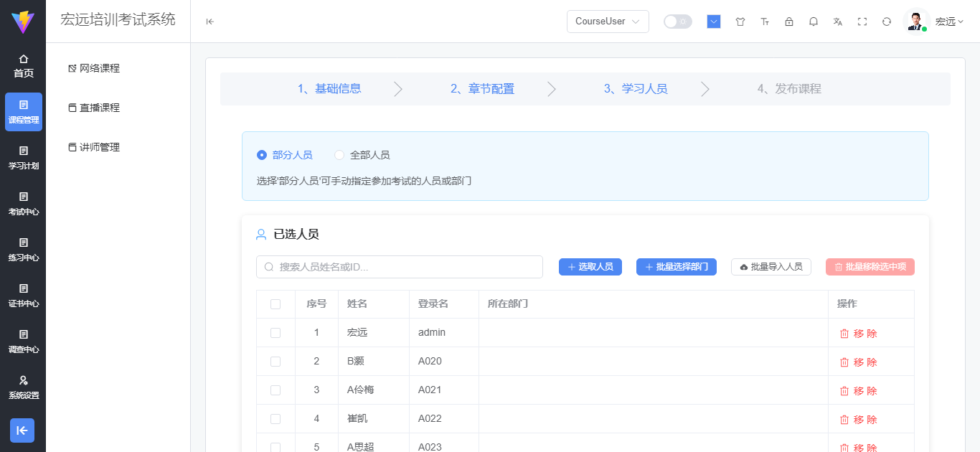Screen dimensions: 980x452
Task: Click the lock screen icon
Action: click(789, 22)
